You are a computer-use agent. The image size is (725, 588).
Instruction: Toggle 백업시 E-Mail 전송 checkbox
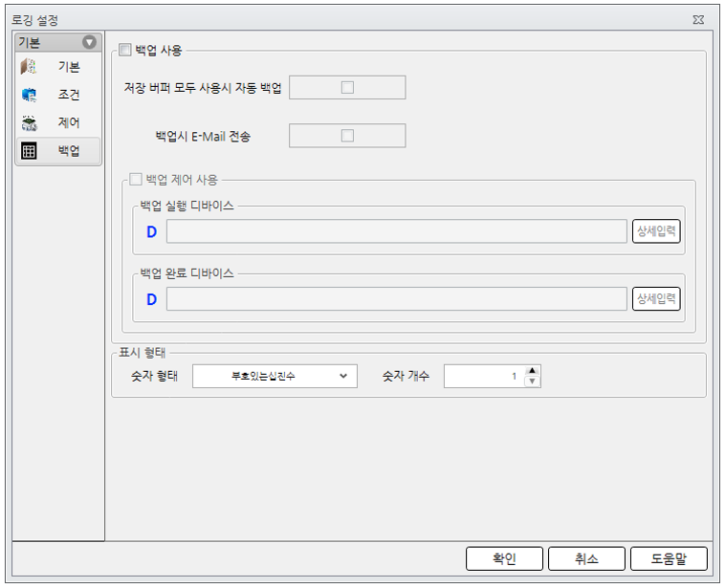point(347,136)
